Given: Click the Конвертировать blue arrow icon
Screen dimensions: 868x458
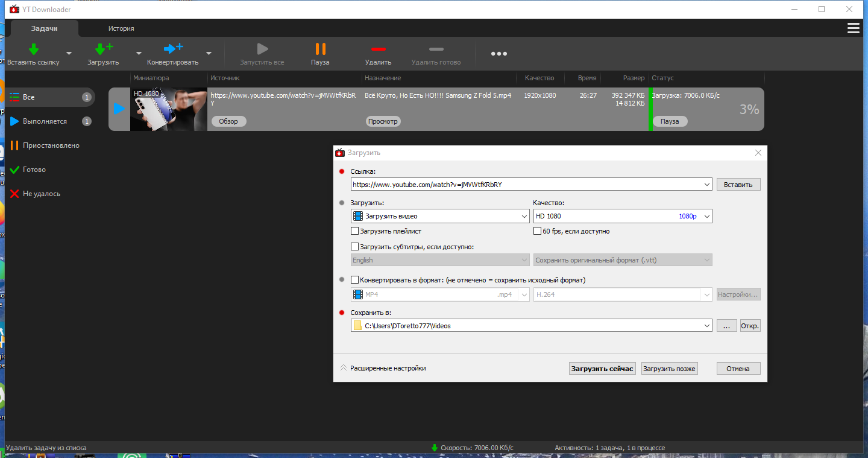Looking at the screenshot, I should click(173, 48).
